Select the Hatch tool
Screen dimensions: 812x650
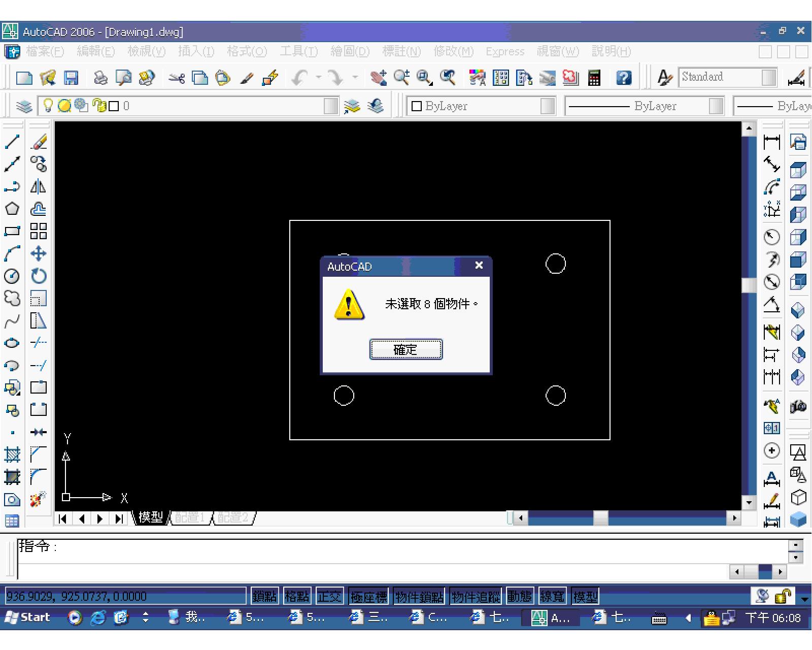point(12,453)
